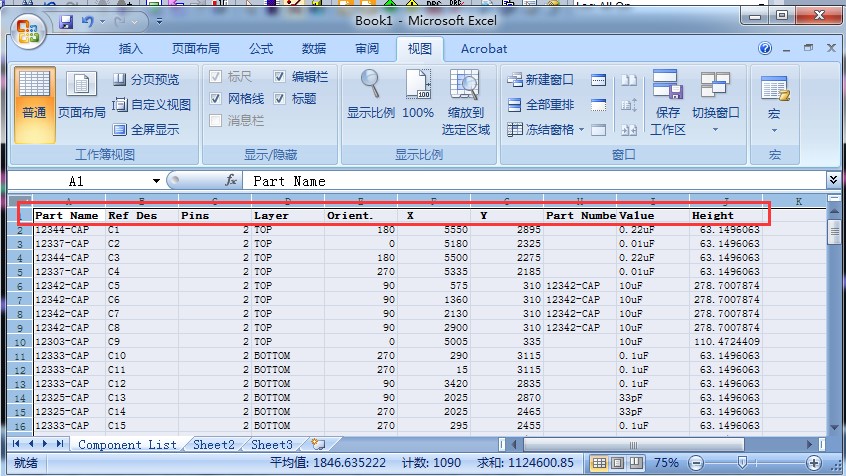Zoom in with the plus button

point(814,463)
